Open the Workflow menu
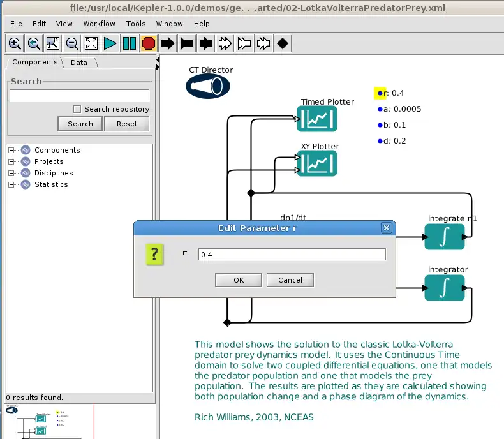Screen dimensions: 504x439 [x=99, y=24]
